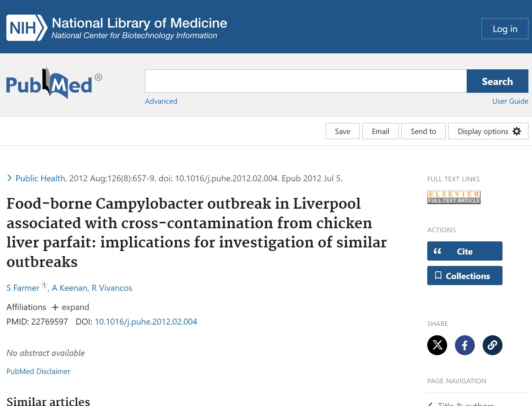Share the article on X

point(437,345)
